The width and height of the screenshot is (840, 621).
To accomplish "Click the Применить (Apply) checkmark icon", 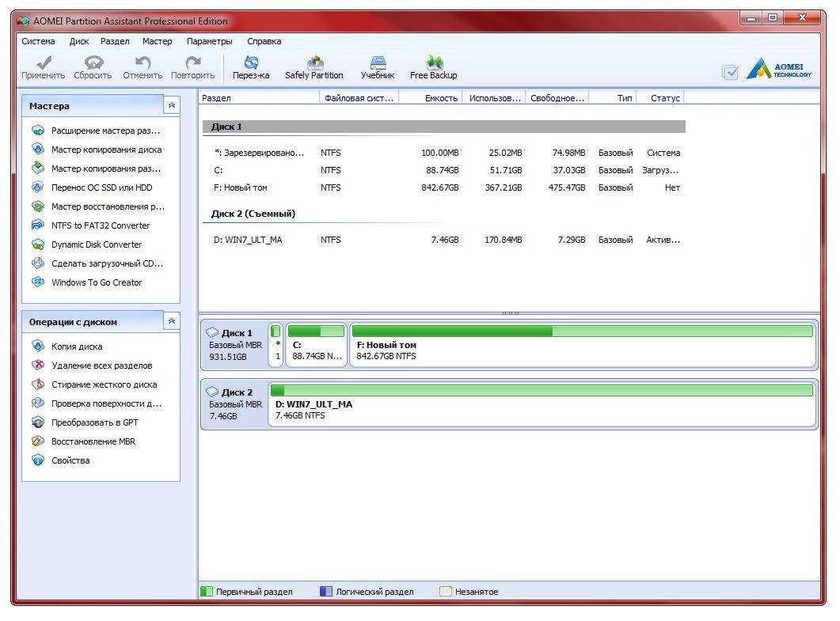I will 44,62.
